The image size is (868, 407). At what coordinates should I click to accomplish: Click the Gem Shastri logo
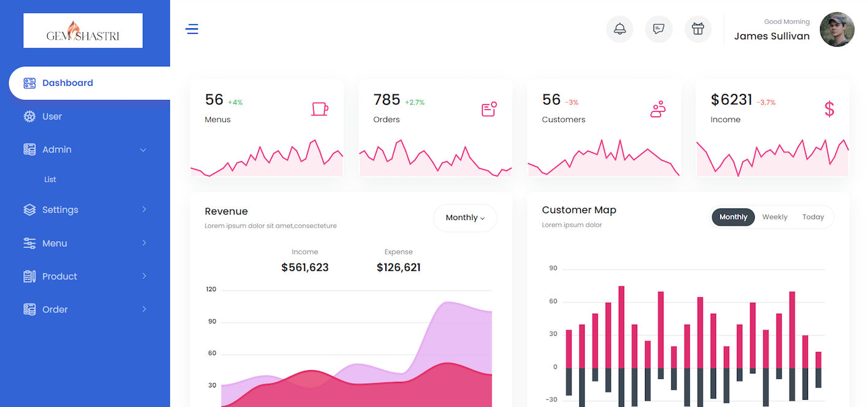(83, 30)
